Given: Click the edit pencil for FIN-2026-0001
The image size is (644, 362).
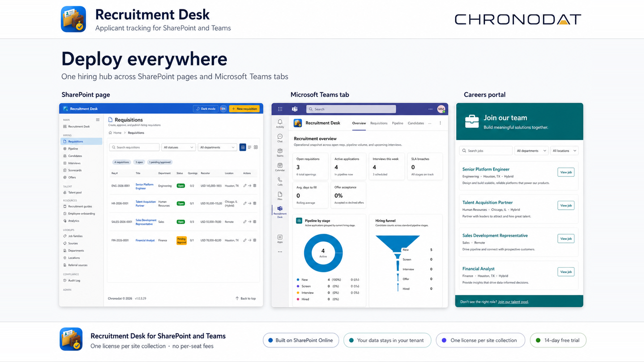Looking at the screenshot, I should (x=245, y=240).
